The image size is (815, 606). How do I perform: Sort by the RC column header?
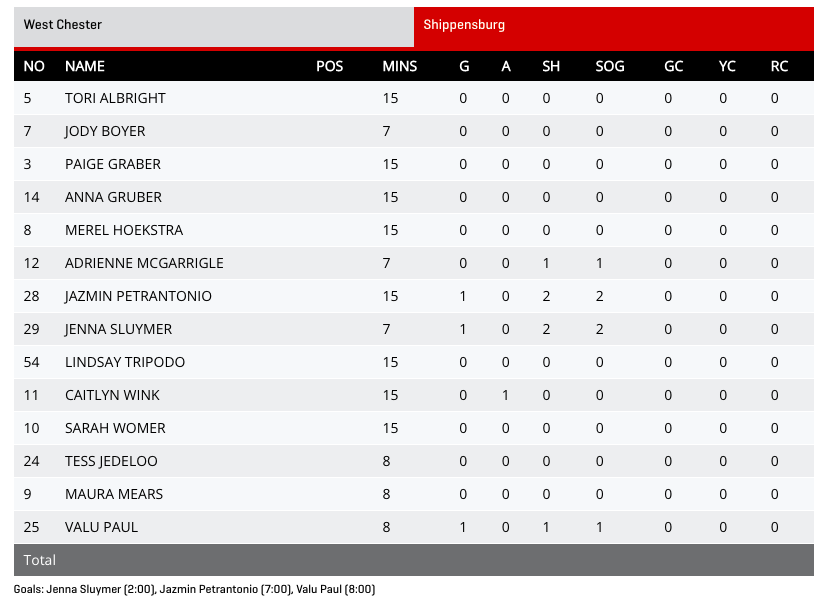(779, 67)
